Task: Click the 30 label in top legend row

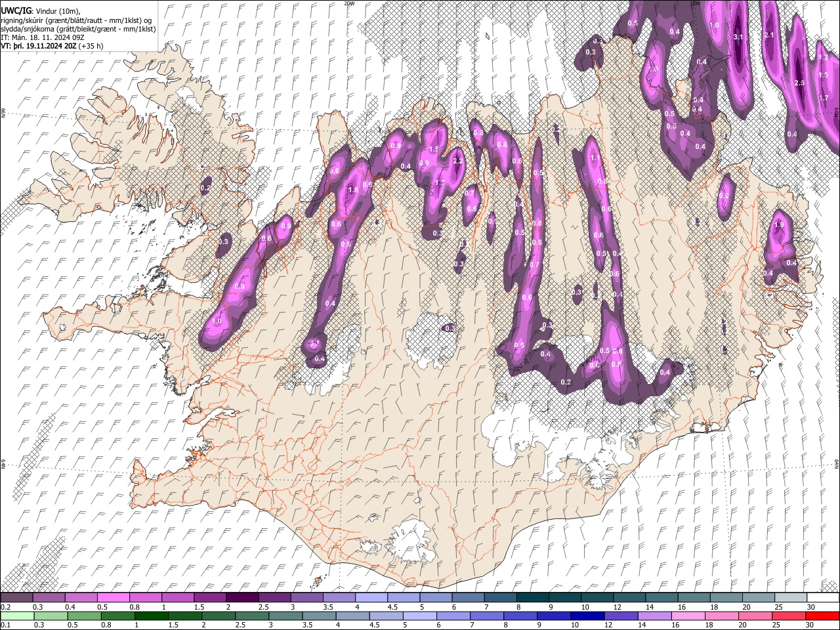Action: coord(811,607)
